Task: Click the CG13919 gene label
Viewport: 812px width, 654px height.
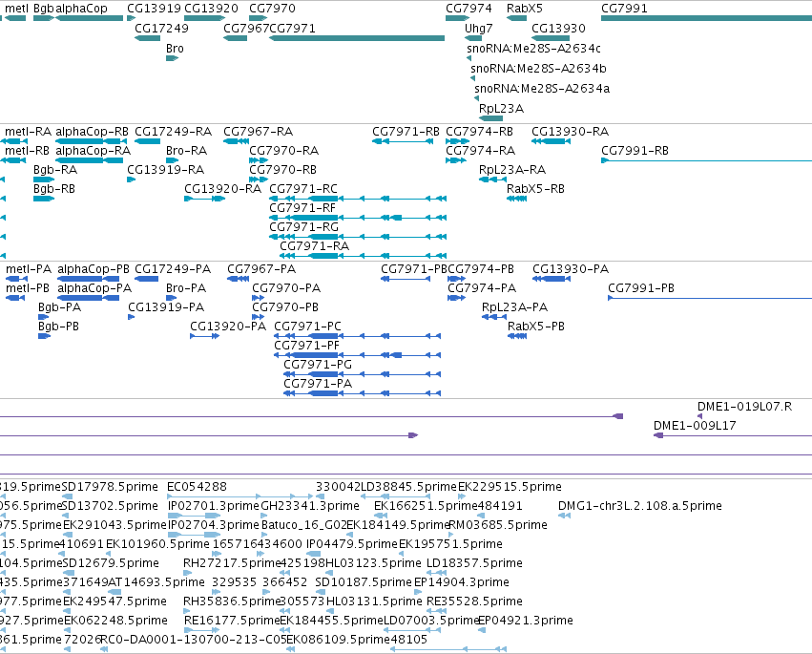Action: point(154,9)
